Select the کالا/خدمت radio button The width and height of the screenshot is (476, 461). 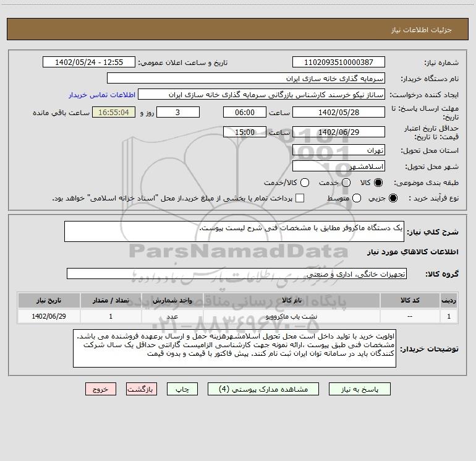pyautogui.click(x=305, y=183)
